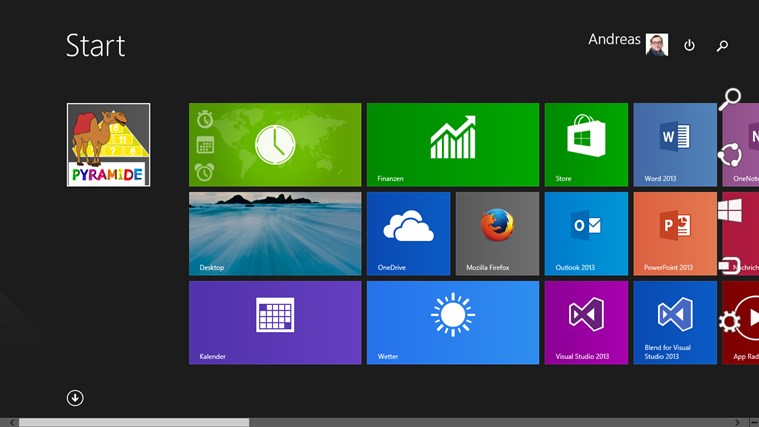
Task: Open the Finanzen tile
Action: pos(453,145)
